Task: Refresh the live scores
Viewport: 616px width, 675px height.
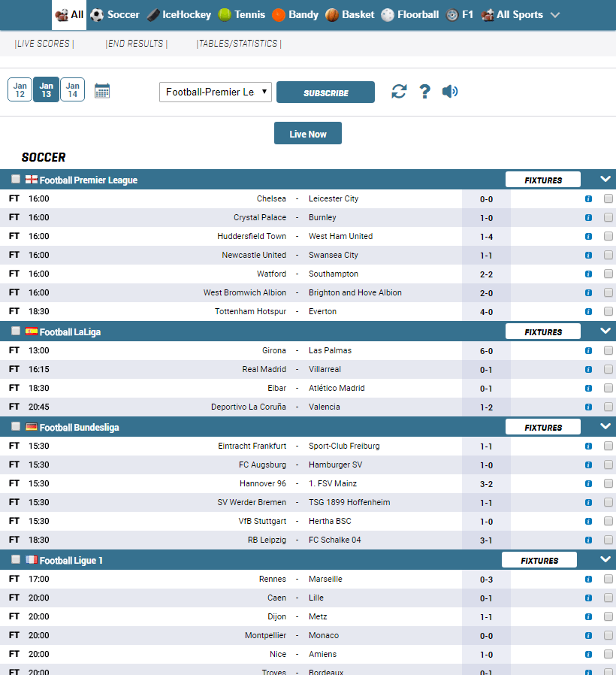Action: click(x=399, y=92)
